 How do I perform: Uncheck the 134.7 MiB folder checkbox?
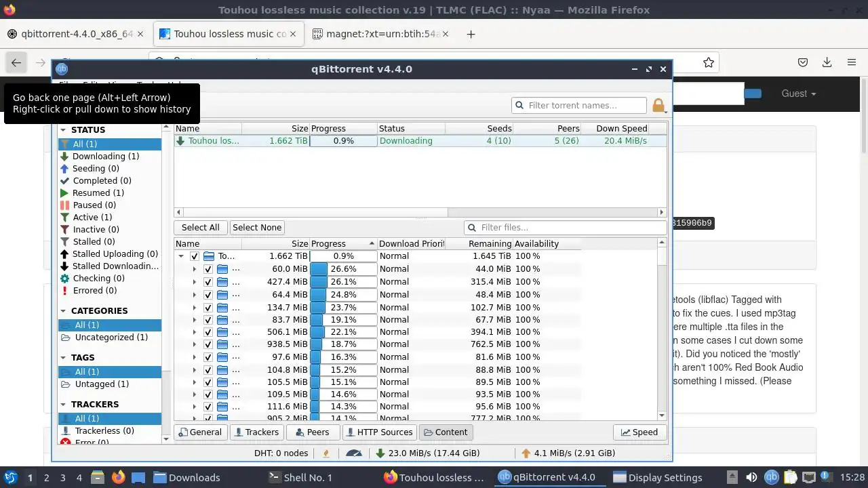coord(208,307)
